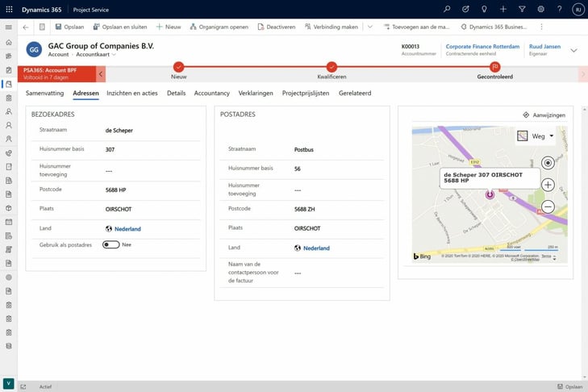Click the search magnifier icon
This screenshot has height=392, width=588.
click(447, 9)
